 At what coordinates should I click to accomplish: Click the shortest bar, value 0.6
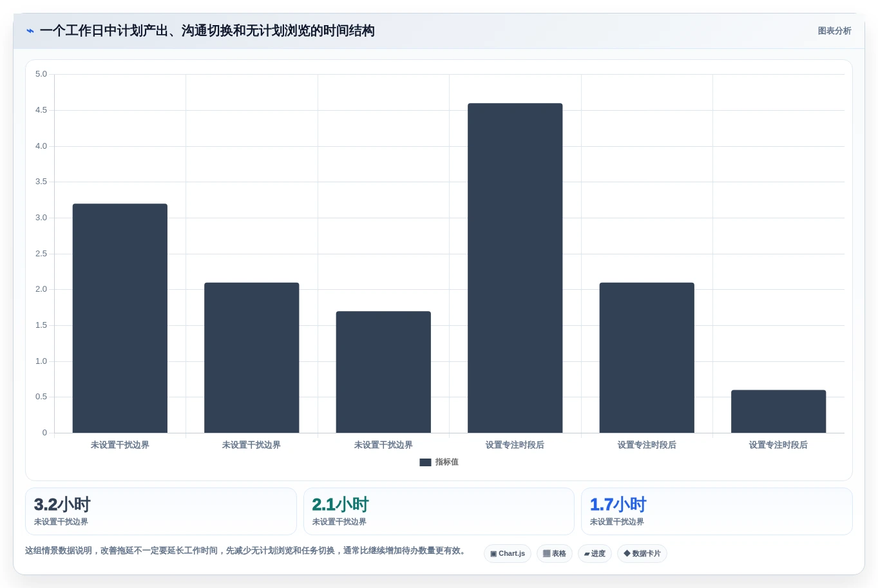[779, 412]
